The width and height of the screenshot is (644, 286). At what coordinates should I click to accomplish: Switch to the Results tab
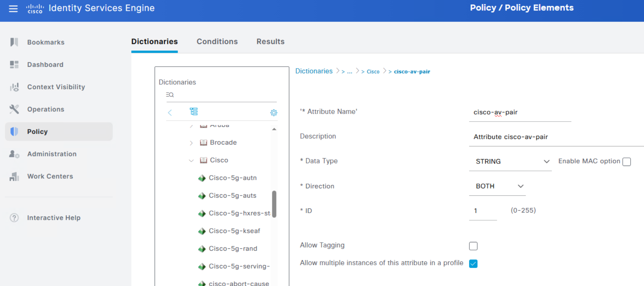coord(270,41)
